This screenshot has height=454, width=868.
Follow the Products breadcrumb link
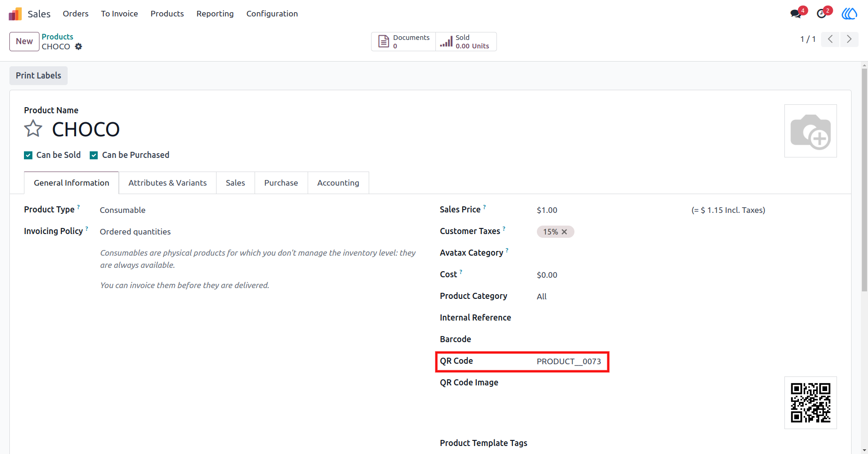pos(57,37)
